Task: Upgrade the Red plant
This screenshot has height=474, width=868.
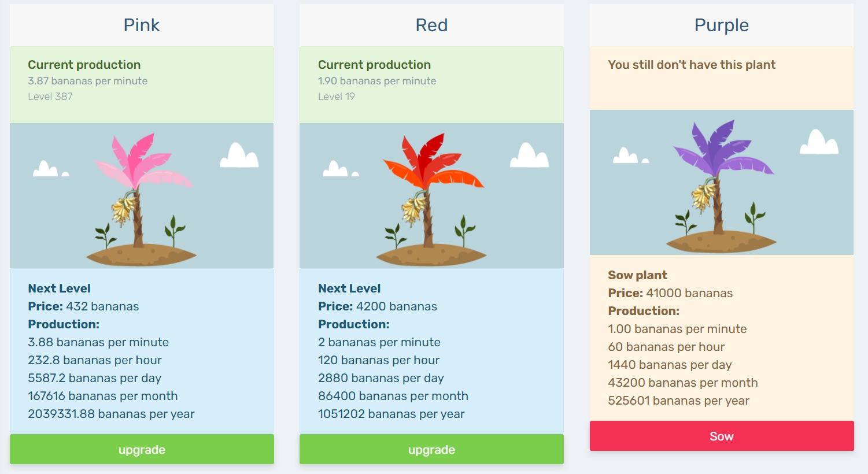Action: click(431, 449)
